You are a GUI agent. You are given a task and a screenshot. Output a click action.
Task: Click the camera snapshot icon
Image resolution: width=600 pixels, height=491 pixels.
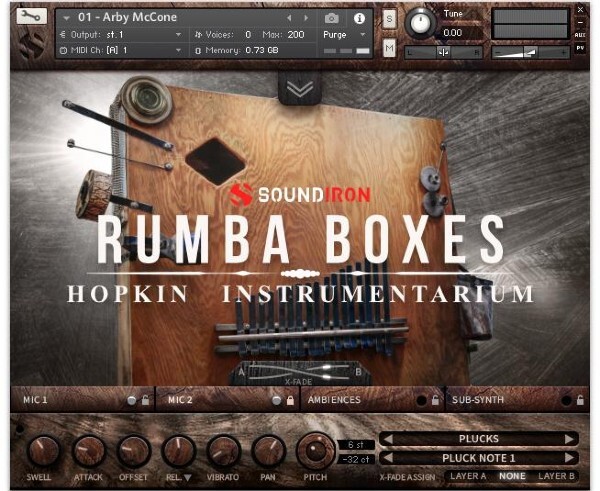pos(331,18)
